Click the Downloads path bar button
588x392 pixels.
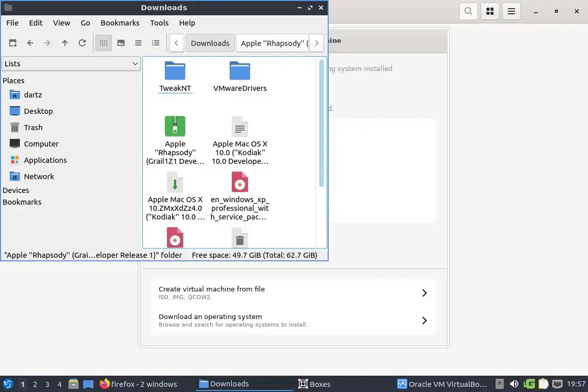coord(210,43)
